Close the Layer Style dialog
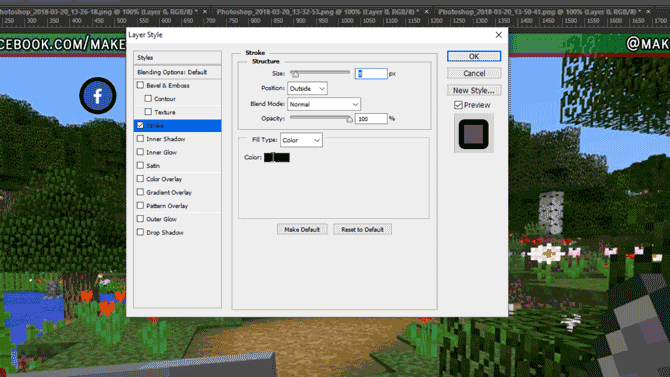This screenshot has height=377, width=670. pyautogui.click(x=499, y=35)
